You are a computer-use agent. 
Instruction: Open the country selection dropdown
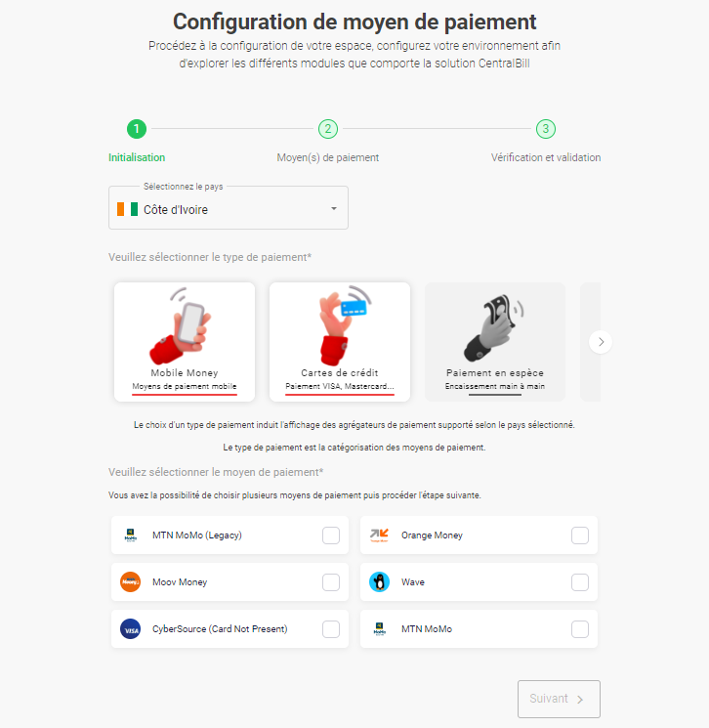(229, 209)
